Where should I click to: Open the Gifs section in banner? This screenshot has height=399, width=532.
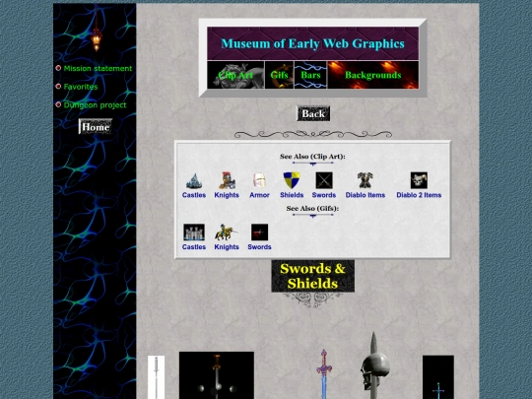point(279,75)
